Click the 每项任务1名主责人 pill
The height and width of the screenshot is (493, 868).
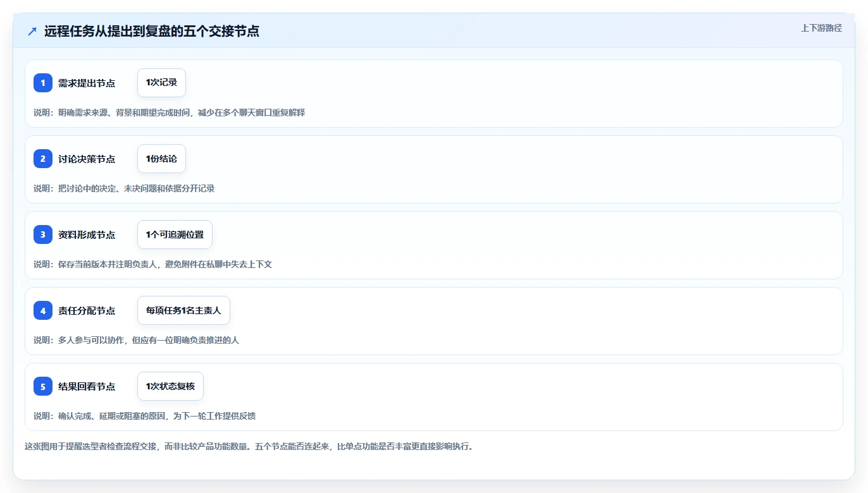pyautogui.click(x=183, y=310)
